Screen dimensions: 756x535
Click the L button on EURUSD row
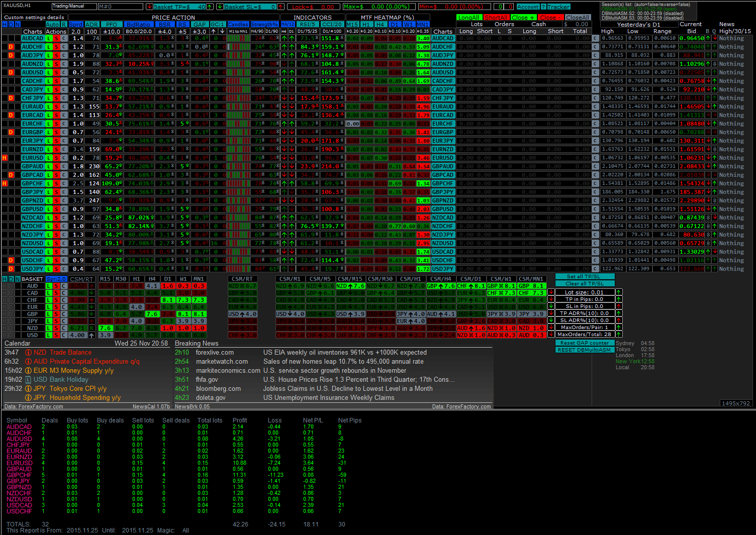(49, 158)
